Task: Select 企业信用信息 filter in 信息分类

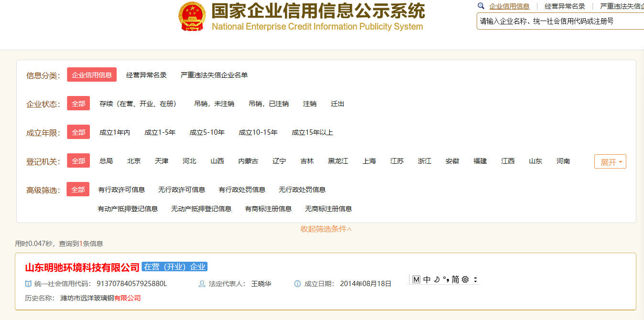Action: tap(92, 75)
